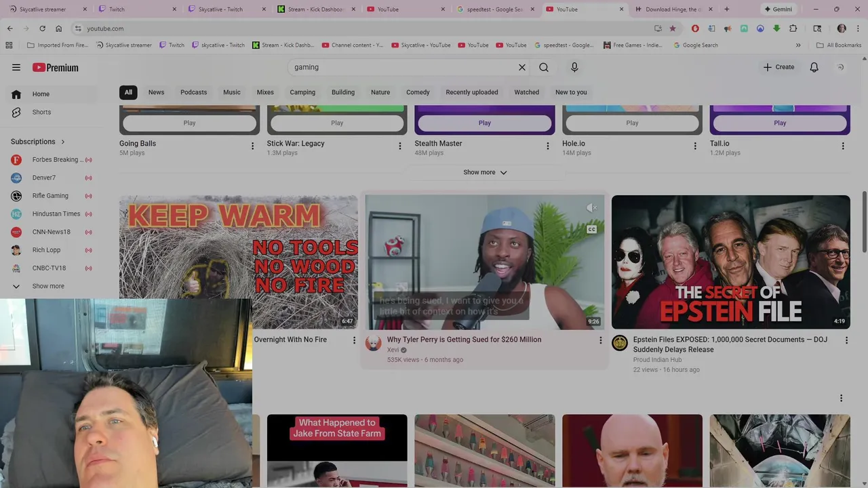Open All Bookmarks folder

[x=839, y=45]
